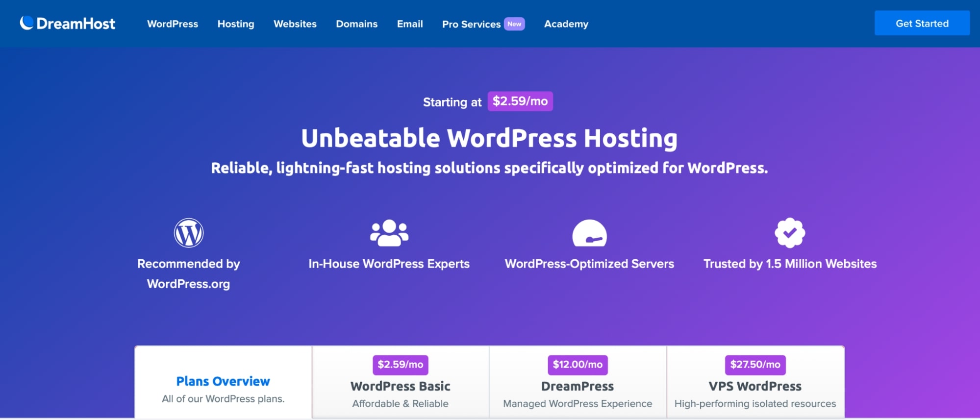The image size is (980, 420).
Task: Click the In-House Experts people icon
Action: click(x=389, y=233)
